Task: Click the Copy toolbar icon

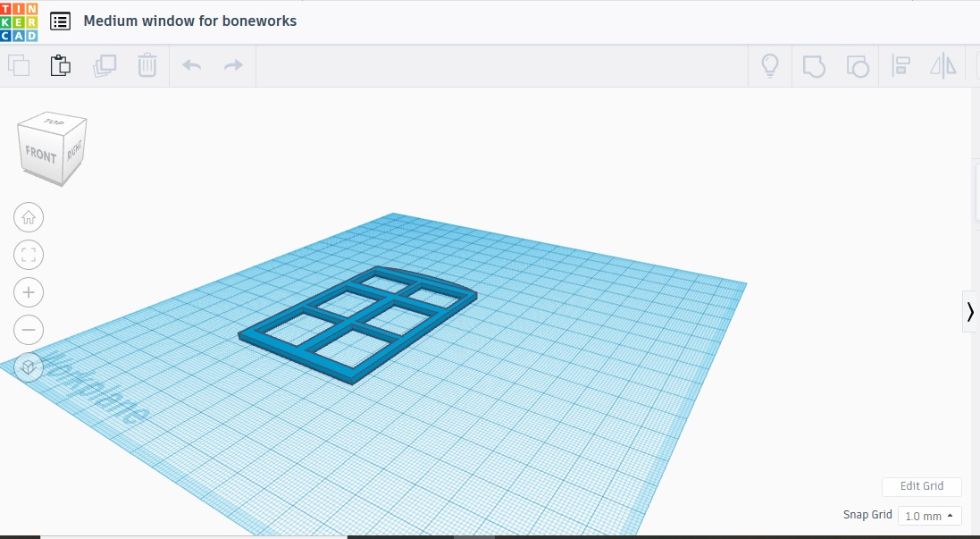Action: (19, 65)
